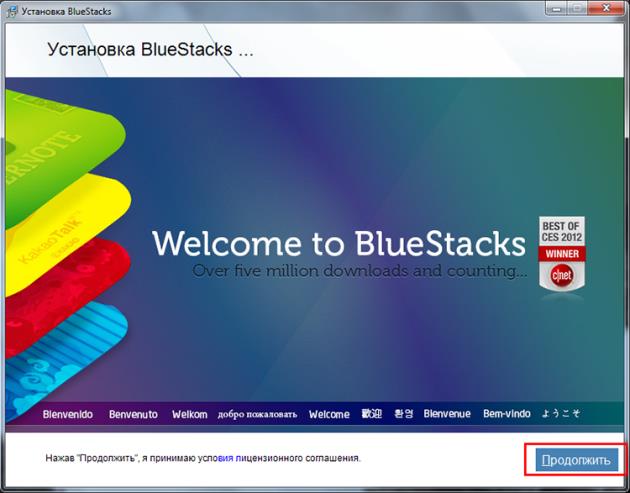Click the Продолжить button
Image resolution: width=630 pixels, height=493 pixels.
(575, 459)
